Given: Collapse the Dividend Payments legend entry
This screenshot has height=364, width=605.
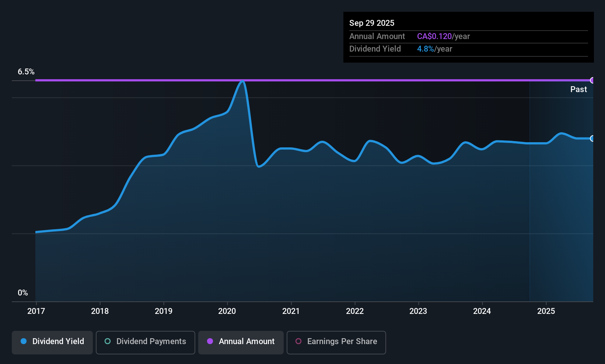Looking at the screenshot, I should (x=145, y=342).
